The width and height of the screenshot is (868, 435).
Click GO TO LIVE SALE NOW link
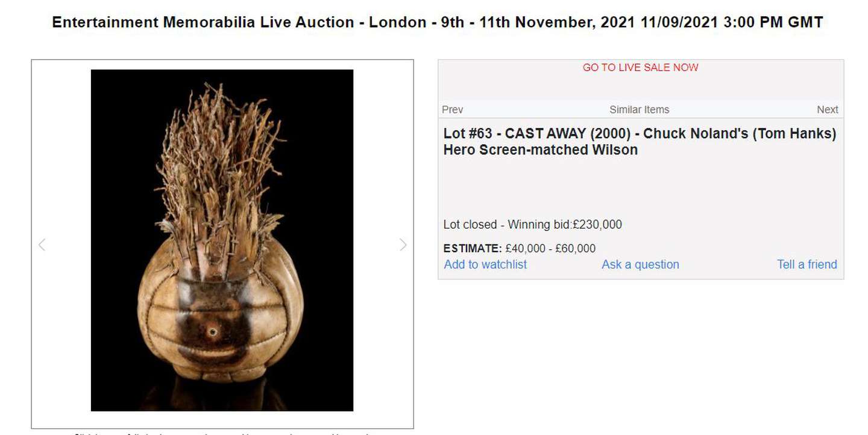[x=640, y=68]
